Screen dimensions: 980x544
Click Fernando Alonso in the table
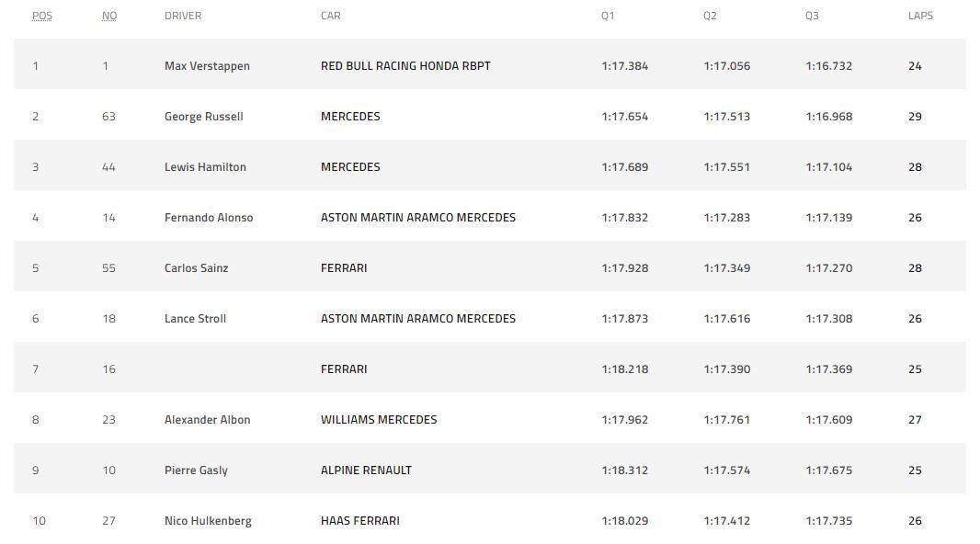[x=209, y=218]
